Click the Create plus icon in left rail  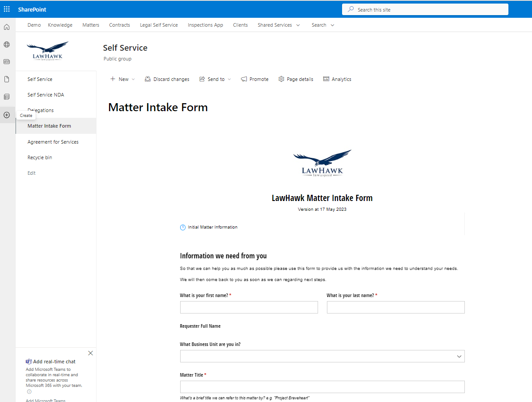pyautogui.click(x=7, y=115)
